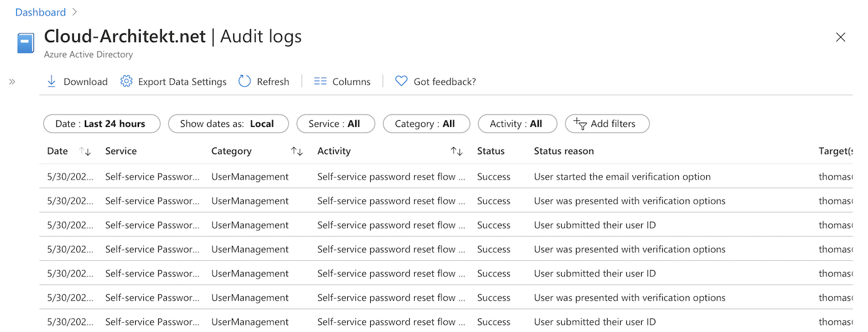This screenshot has height=332, width=868.
Task: Open the Date Last 24 hours filter
Action: point(102,124)
